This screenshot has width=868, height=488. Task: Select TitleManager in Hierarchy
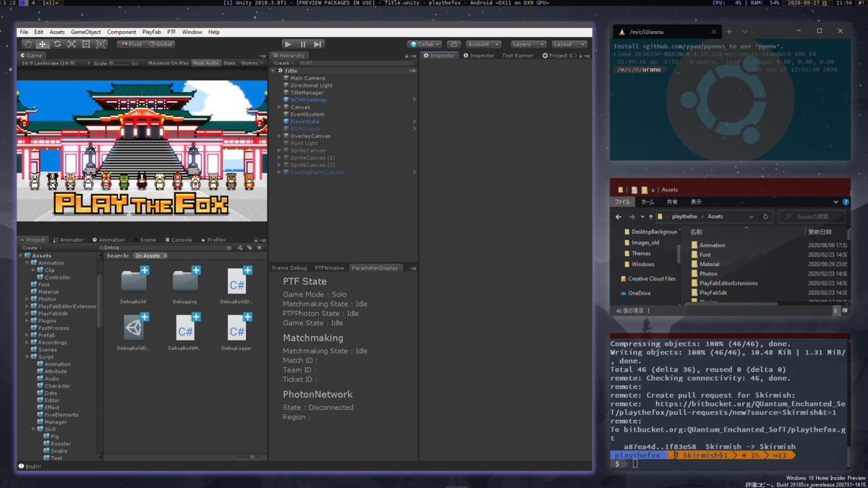307,93
